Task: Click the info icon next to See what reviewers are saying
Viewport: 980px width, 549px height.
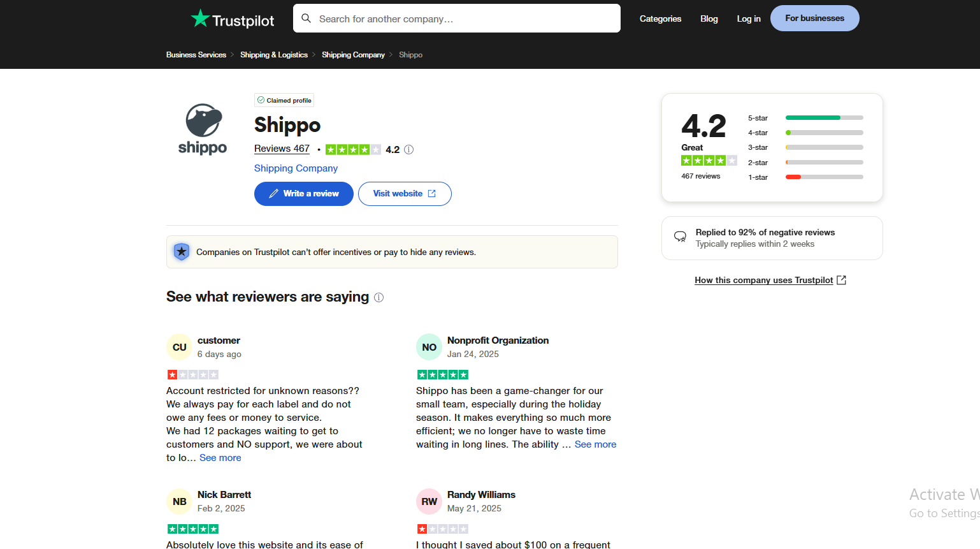Action: [x=378, y=297]
